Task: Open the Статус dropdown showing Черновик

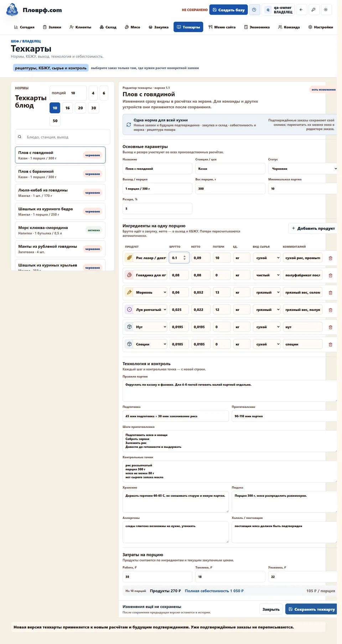Action: tap(303, 169)
